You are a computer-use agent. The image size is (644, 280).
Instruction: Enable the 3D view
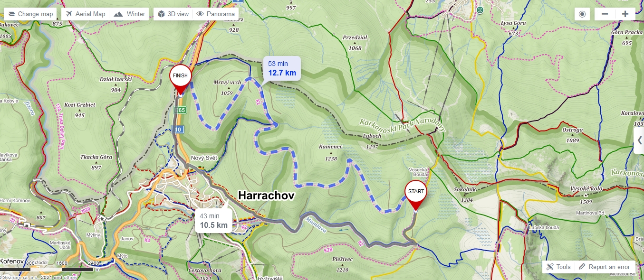tap(173, 14)
